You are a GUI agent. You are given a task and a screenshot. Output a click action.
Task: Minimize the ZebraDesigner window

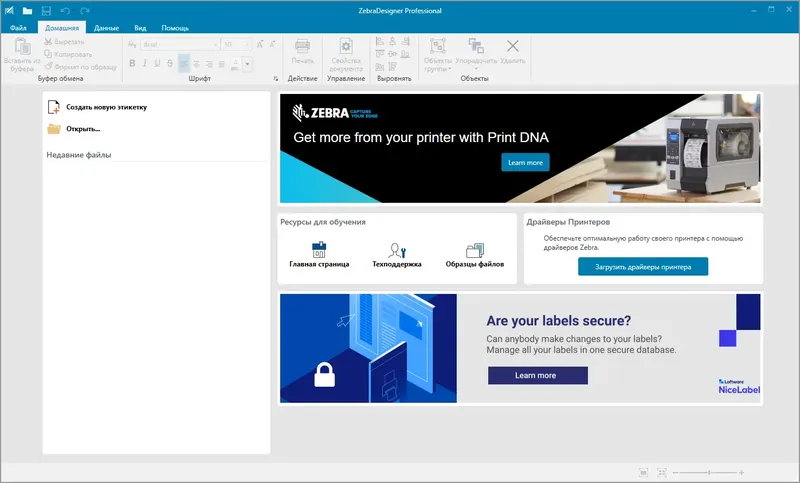[754, 10]
